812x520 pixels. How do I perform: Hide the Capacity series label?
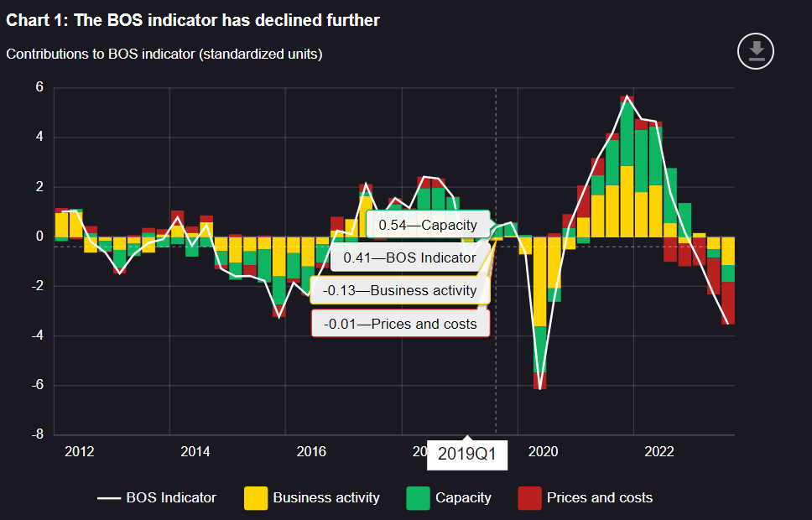(x=463, y=498)
